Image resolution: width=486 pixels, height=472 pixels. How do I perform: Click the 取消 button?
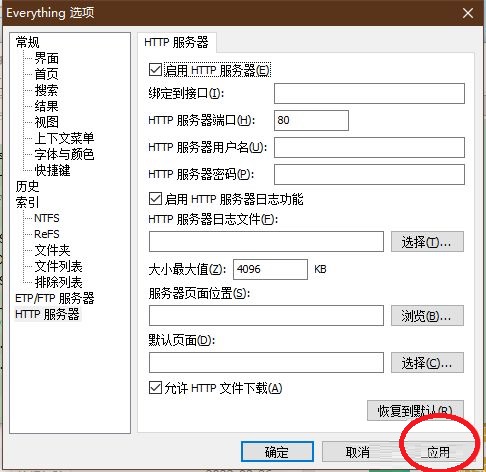[358, 452]
